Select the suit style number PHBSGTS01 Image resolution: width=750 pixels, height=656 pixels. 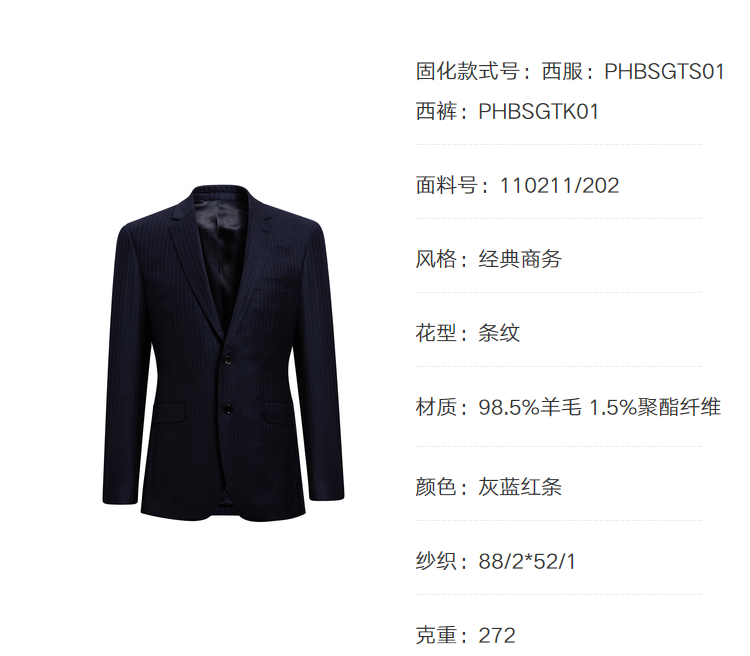(664, 72)
